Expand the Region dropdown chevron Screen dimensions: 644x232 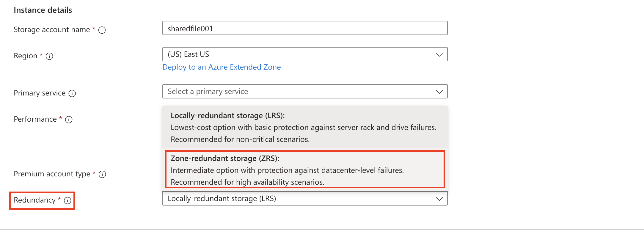pyautogui.click(x=439, y=54)
